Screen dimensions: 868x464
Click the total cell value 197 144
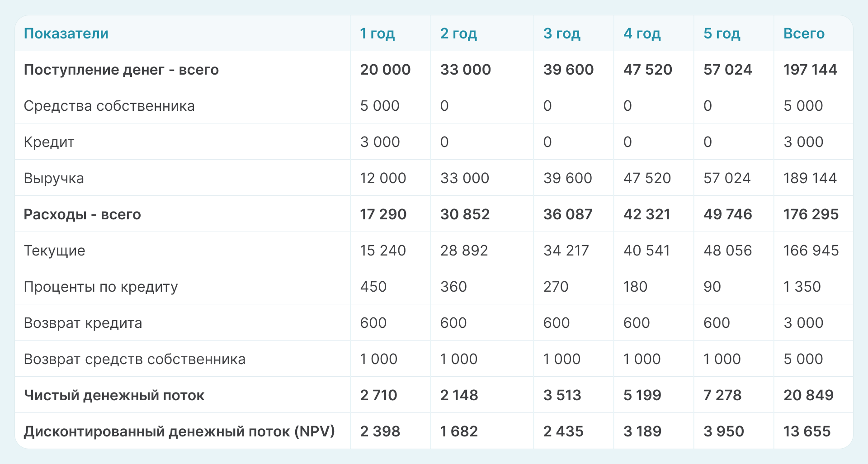click(810, 70)
